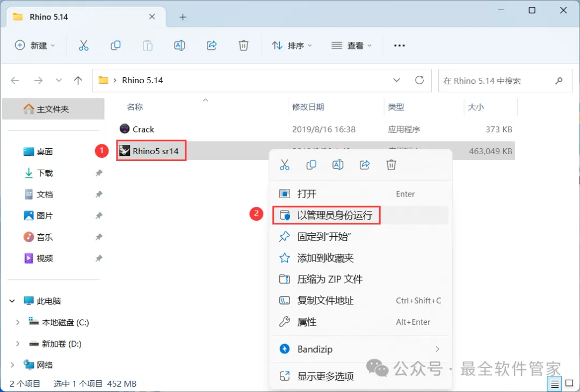Open the three-dots more options menu
The width and height of the screenshot is (580, 392).
tap(400, 46)
